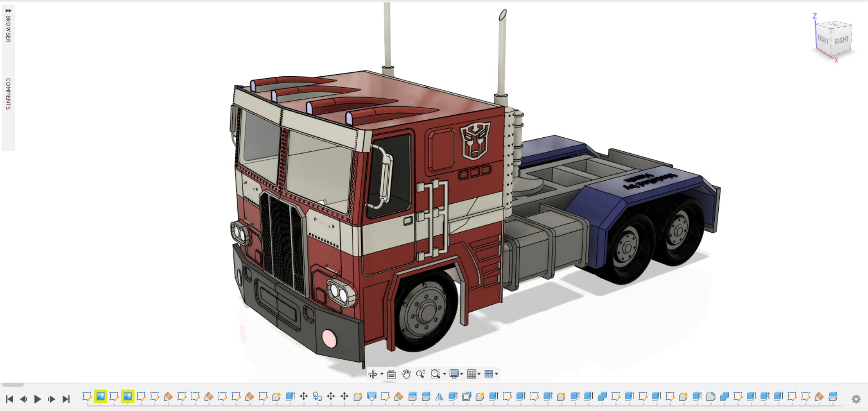Screen dimensions: 868x411
Task: Select the first sketch in the timeline
Action: coord(87,397)
